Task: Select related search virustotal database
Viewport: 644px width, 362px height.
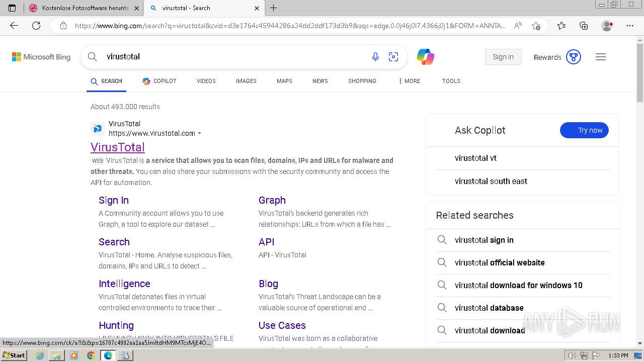Action: 523,308
